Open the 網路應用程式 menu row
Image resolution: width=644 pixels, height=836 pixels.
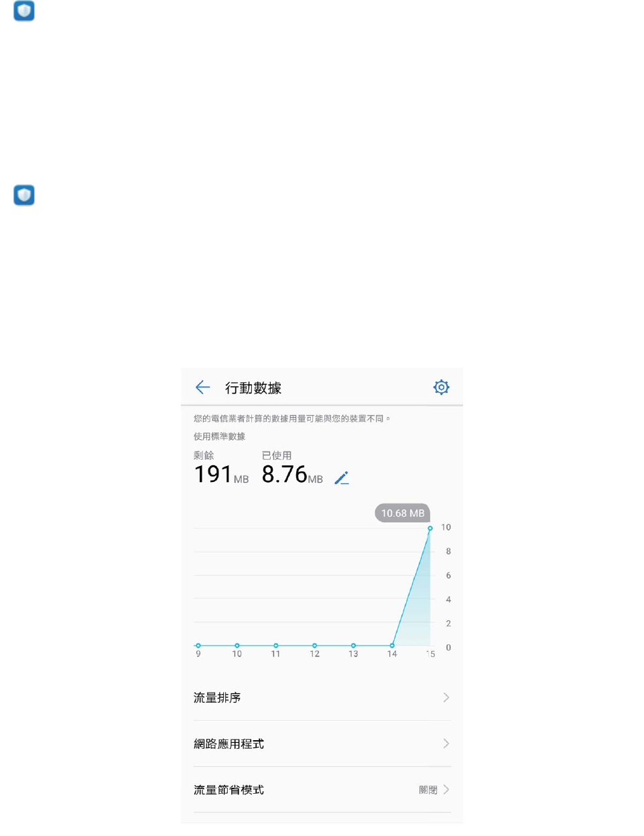pos(322,743)
